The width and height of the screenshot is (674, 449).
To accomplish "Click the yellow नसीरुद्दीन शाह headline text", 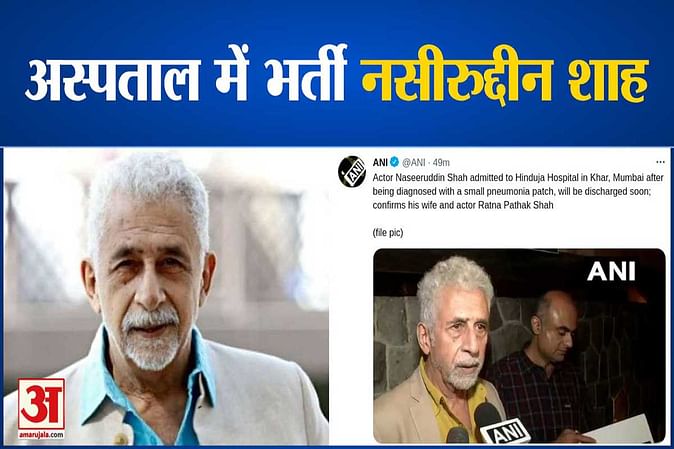I will click(x=504, y=78).
